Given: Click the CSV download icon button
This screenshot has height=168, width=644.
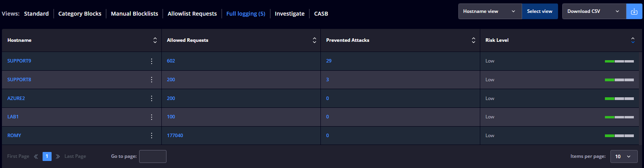Looking at the screenshot, I should (634, 11).
